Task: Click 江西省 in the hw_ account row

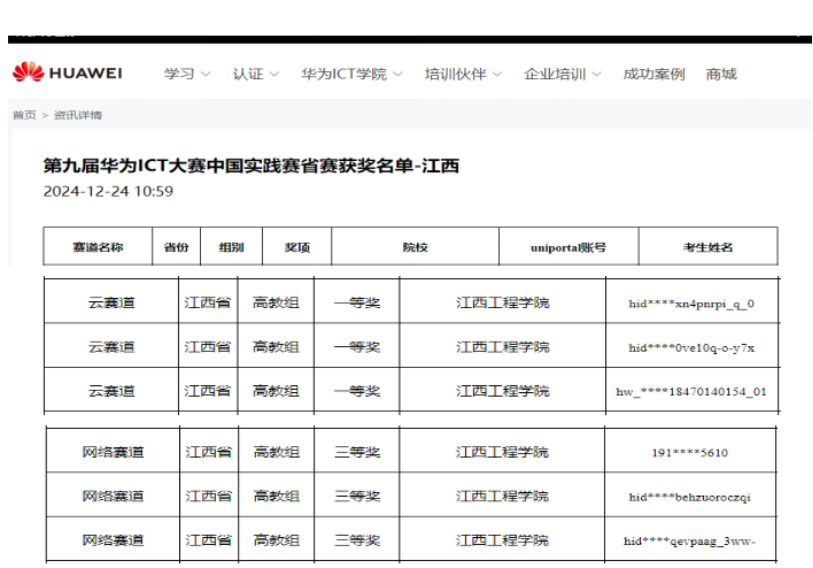Action: coord(207,391)
